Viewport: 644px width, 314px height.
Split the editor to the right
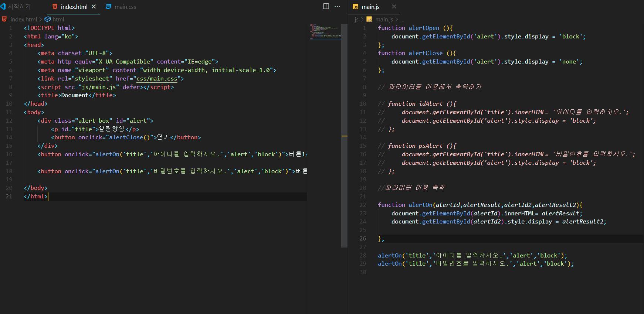coord(326,6)
